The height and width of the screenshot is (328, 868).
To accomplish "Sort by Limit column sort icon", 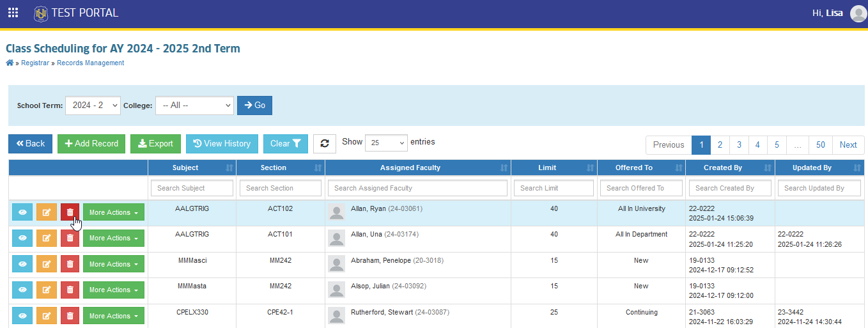I will [x=590, y=168].
